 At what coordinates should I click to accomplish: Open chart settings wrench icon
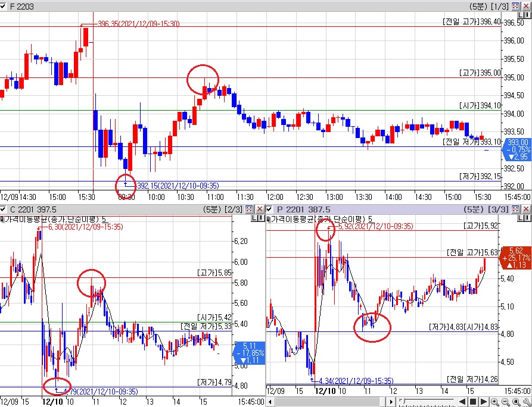coord(527,402)
